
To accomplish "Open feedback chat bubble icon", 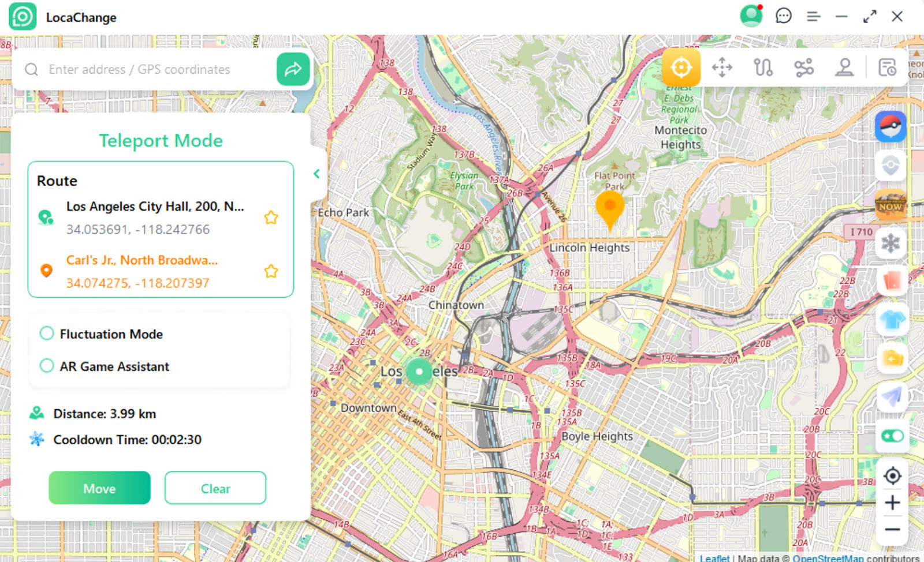I will coord(783,16).
